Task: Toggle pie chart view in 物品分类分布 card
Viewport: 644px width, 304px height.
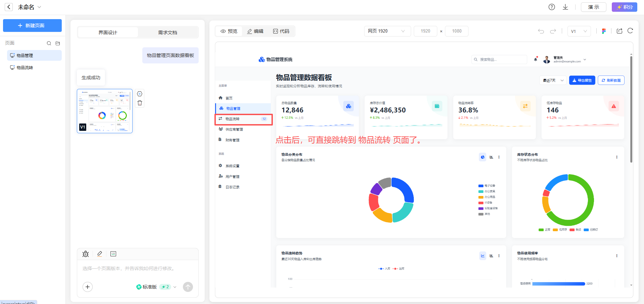Action: click(x=483, y=157)
